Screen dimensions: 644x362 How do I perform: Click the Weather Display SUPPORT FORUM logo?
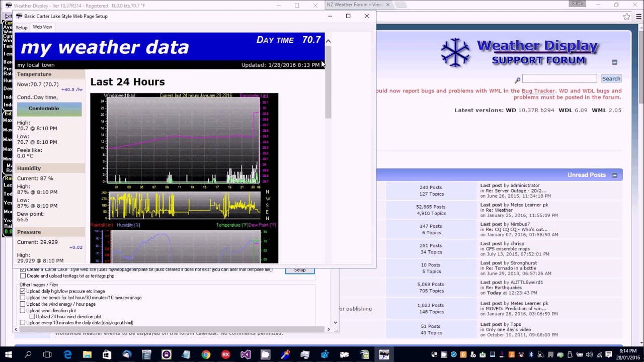519,53
